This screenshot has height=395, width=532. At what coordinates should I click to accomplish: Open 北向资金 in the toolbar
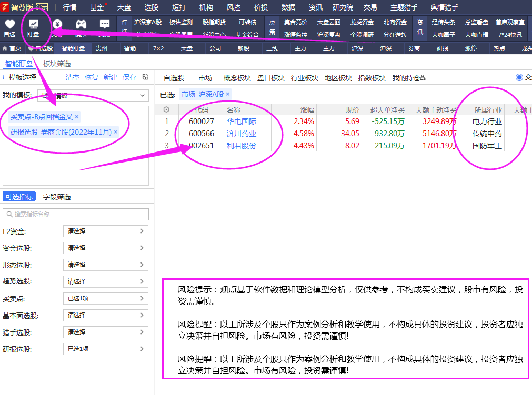pyautogui.click(x=395, y=23)
